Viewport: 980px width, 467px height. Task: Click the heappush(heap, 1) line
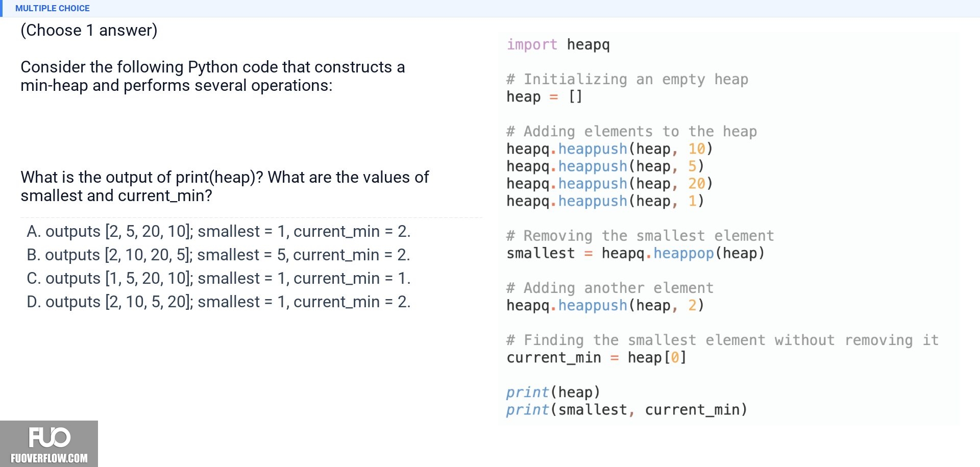605,201
